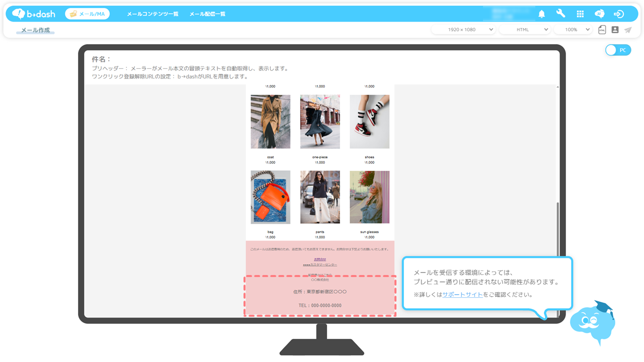Select the sun glasses product image
Screen dimensions: 644x362
click(369, 197)
